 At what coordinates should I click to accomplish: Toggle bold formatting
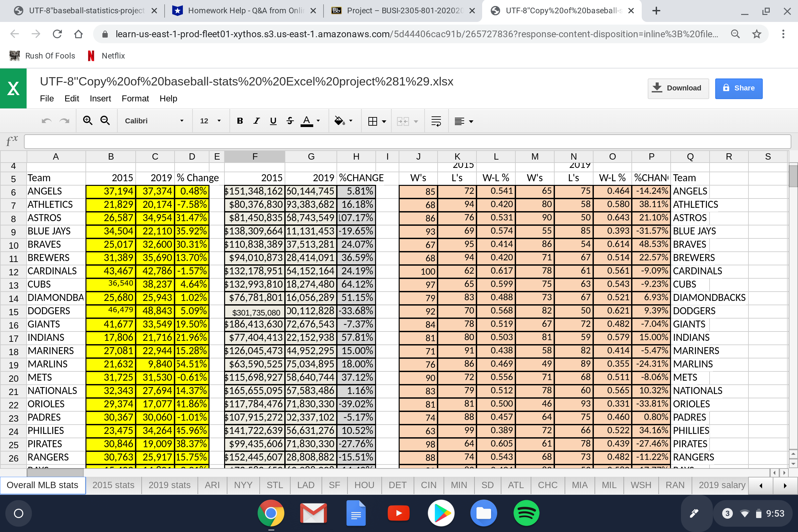point(240,121)
